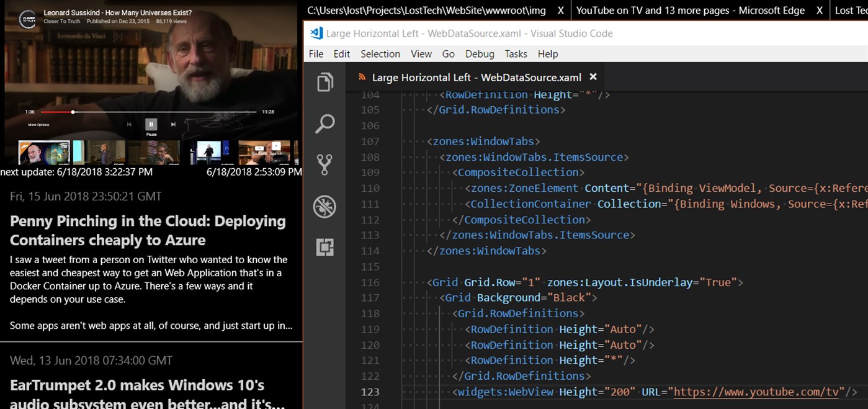Close the Microsoft Edge window tab
This screenshot has height=409, width=868.
coord(820,11)
